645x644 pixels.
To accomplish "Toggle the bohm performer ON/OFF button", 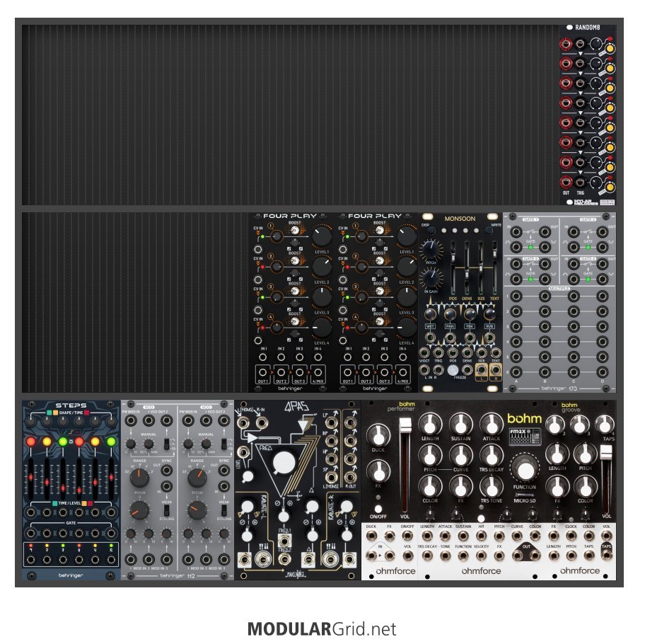I will pyautogui.click(x=378, y=508).
